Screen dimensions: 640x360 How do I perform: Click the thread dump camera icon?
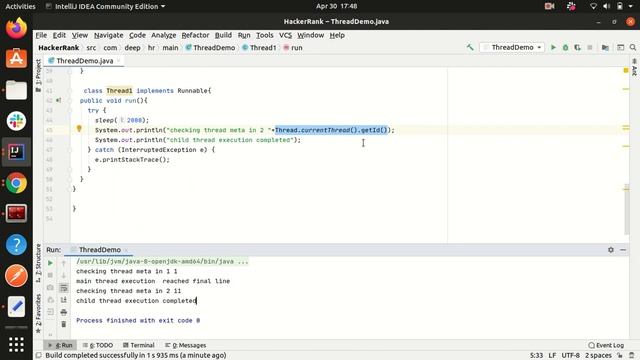[50, 288]
